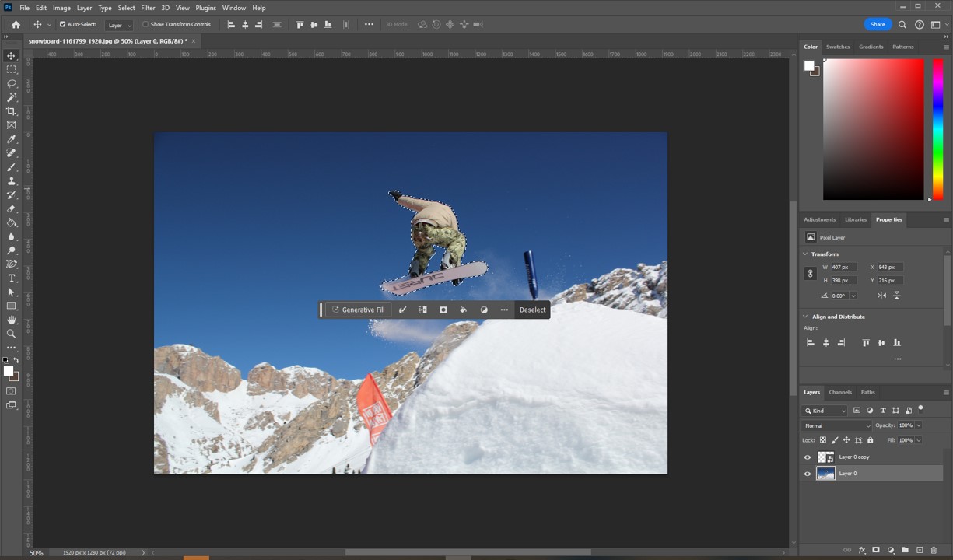Select the History Brush tool

pyautogui.click(x=11, y=194)
